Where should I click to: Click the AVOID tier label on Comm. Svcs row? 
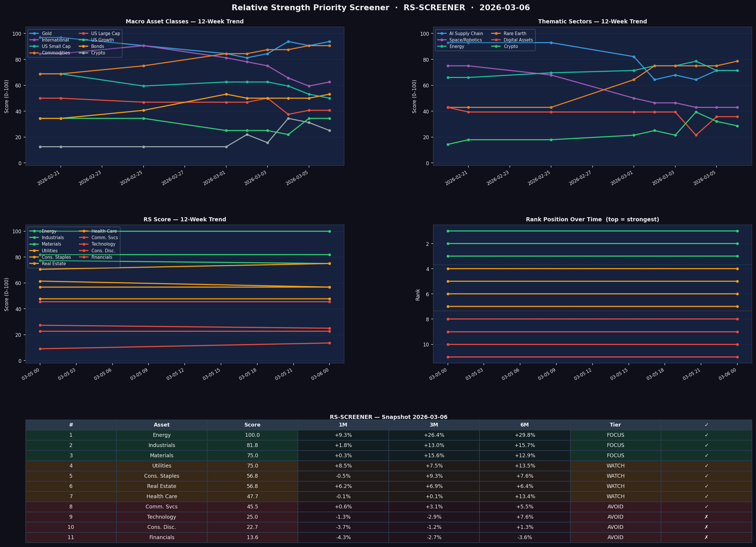(x=615, y=506)
